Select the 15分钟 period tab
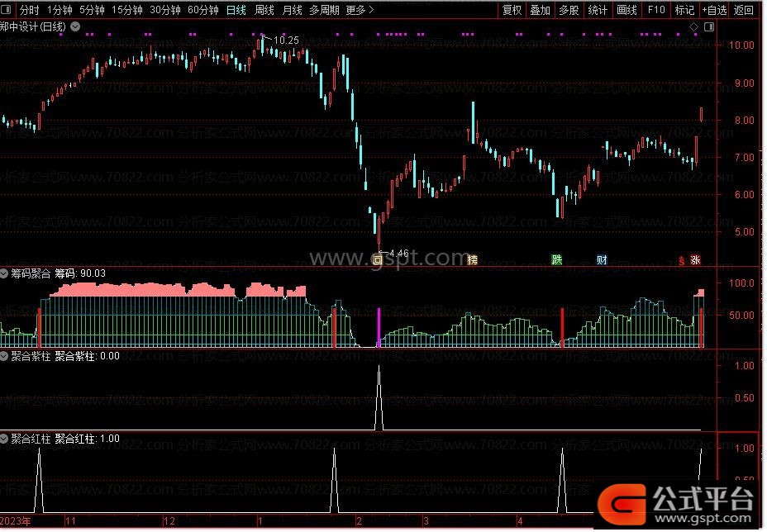This screenshot has width=767, height=532. pyautogui.click(x=126, y=10)
